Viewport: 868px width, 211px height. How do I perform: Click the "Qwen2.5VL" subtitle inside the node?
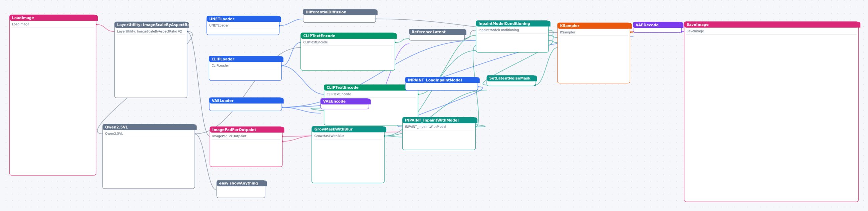(114, 134)
